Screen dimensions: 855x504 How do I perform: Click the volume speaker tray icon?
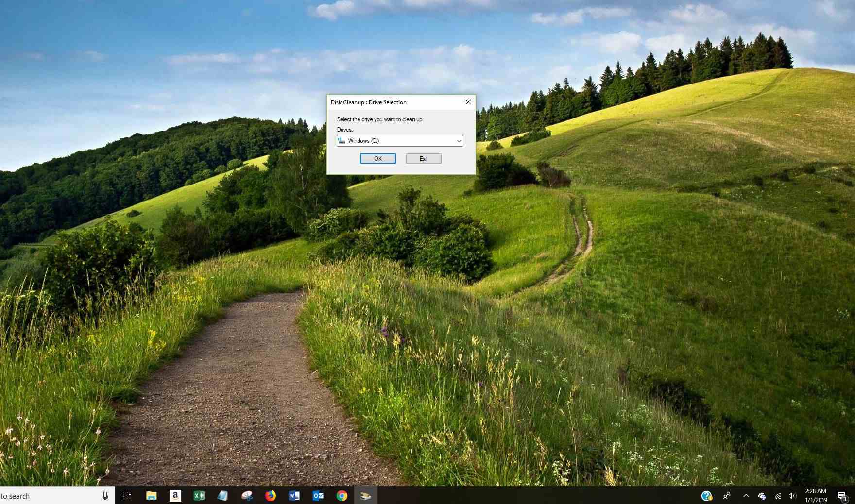(x=793, y=496)
